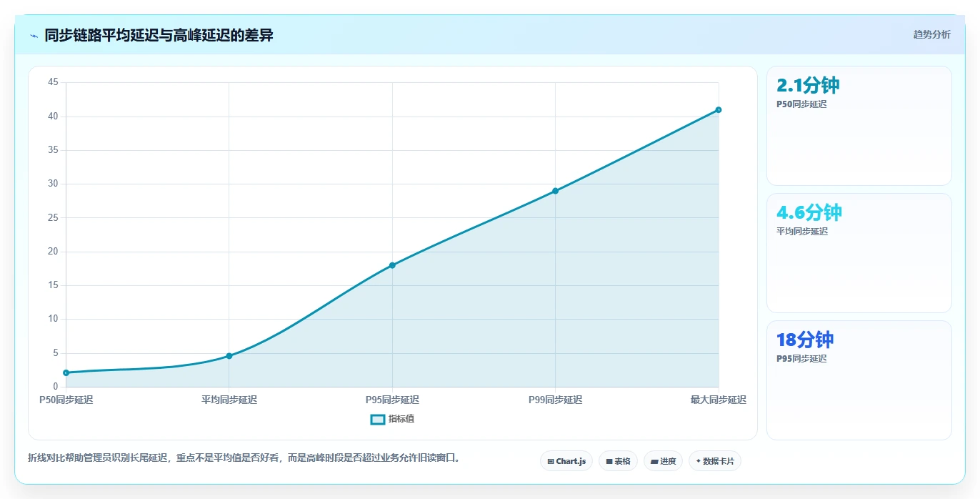Select the Chart.js tag chip
Image resolution: width=980 pixels, height=499 pixels.
click(566, 461)
